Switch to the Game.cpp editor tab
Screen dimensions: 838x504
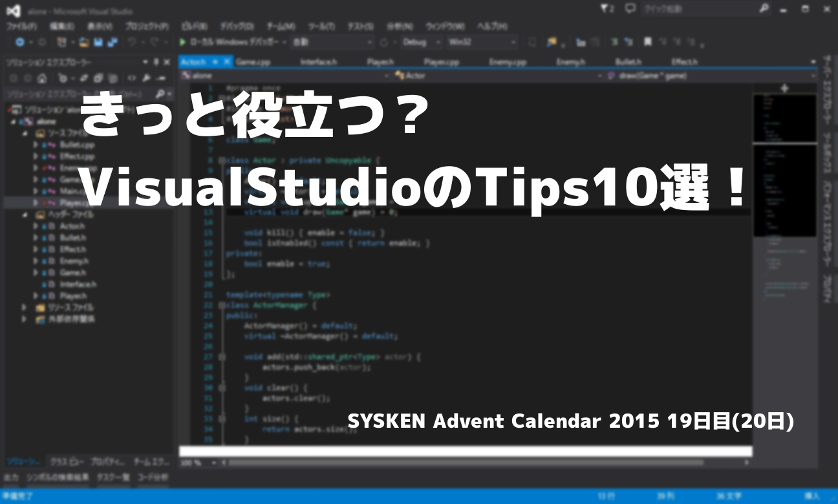tap(253, 62)
